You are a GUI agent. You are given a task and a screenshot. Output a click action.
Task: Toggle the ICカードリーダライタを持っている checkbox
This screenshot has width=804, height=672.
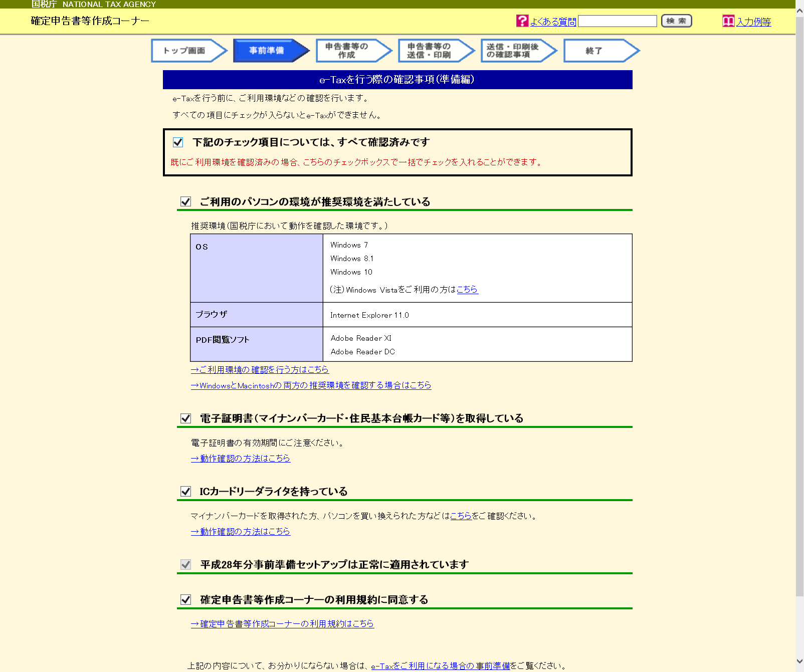tap(186, 491)
